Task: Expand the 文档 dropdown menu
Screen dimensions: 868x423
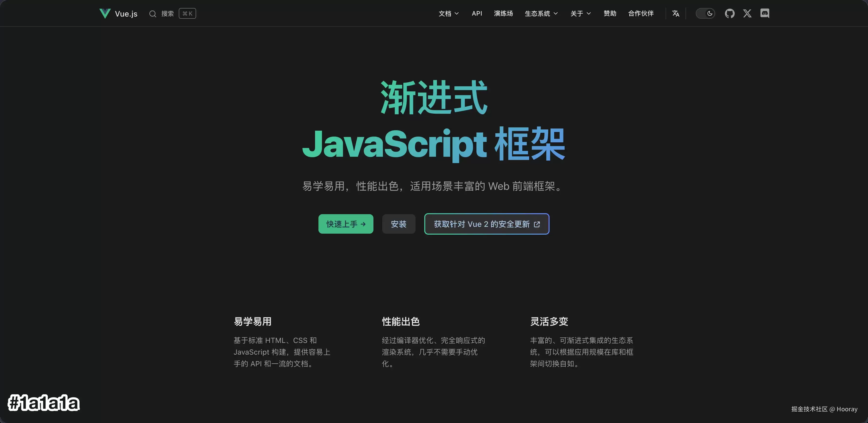Action: 449,13
